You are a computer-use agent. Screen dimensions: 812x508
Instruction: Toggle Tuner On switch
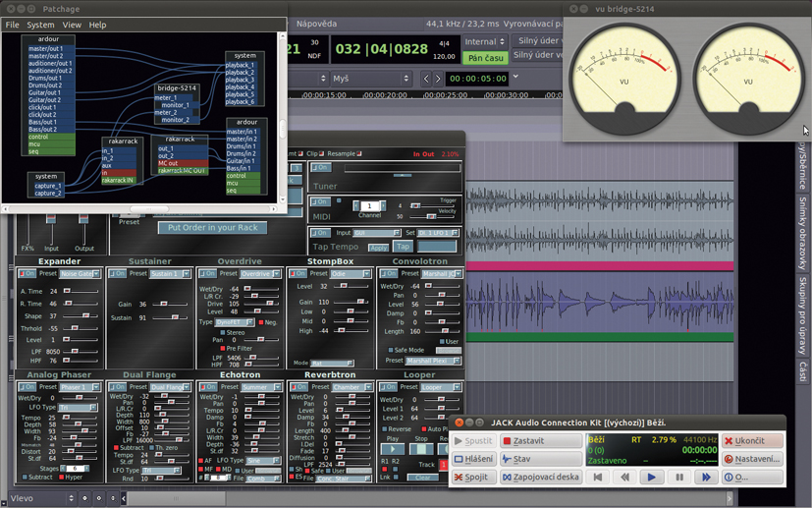click(x=319, y=167)
